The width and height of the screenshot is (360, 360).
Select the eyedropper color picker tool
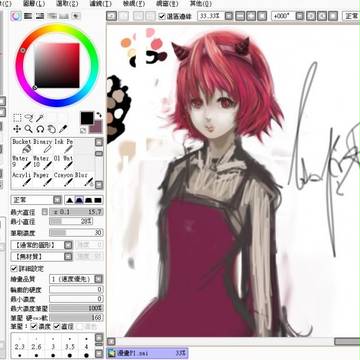63,129
